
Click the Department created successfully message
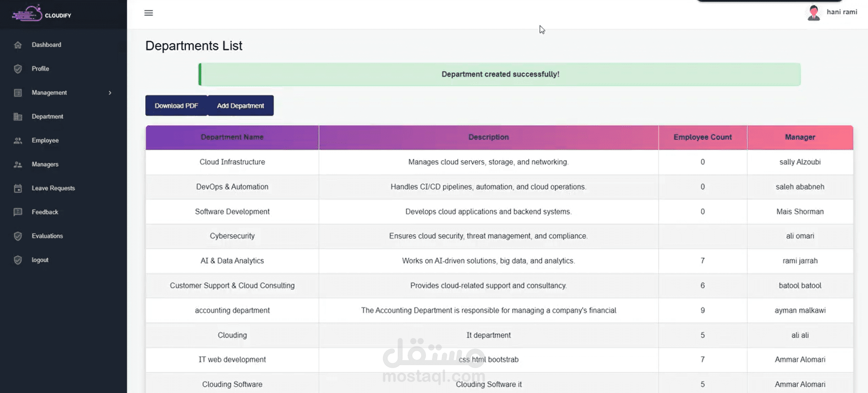click(500, 74)
